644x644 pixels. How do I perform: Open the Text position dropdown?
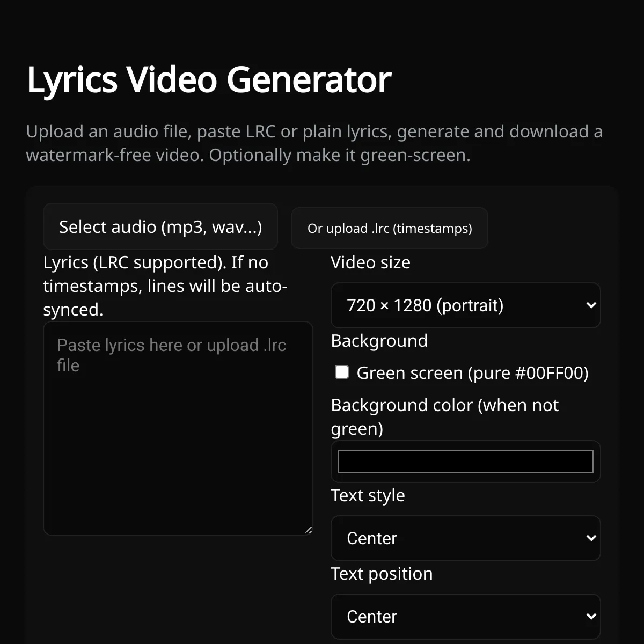pyautogui.click(x=465, y=617)
